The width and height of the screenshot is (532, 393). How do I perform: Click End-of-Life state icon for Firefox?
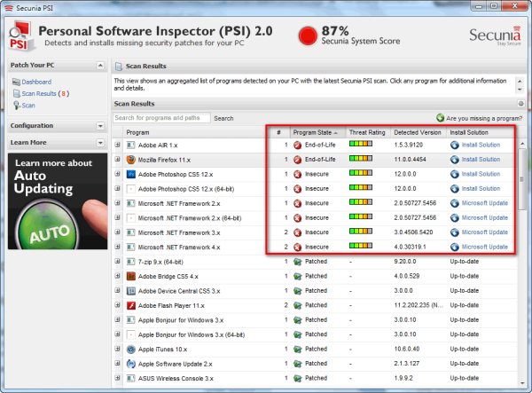point(298,160)
